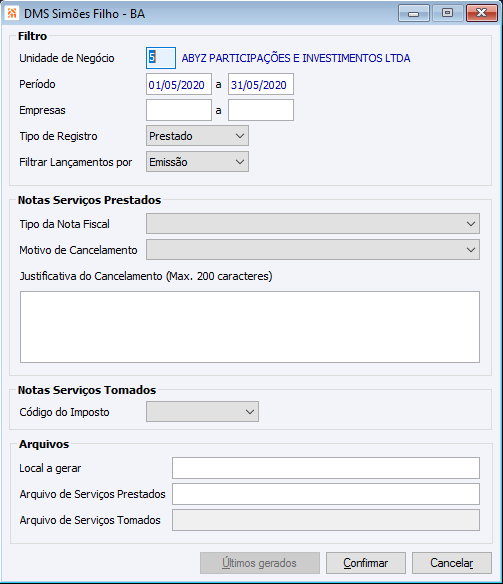Select the Período start date field

pyautogui.click(x=179, y=84)
